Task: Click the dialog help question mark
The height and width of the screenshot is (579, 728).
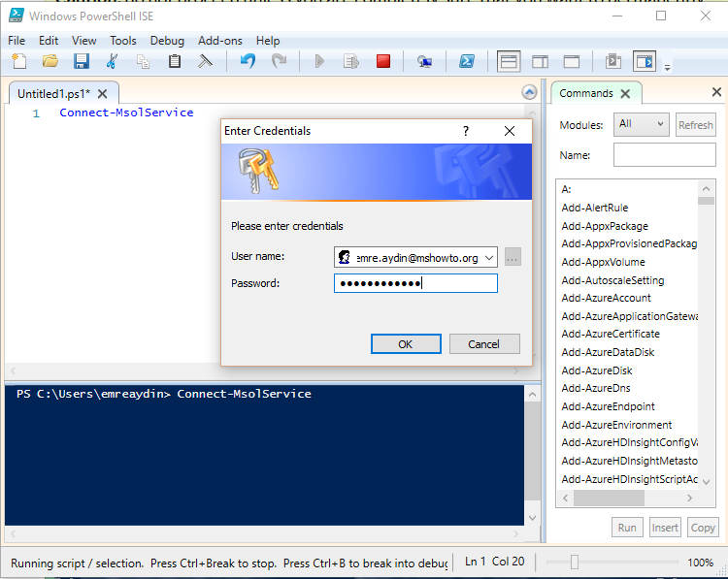Action: coord(466,131)
